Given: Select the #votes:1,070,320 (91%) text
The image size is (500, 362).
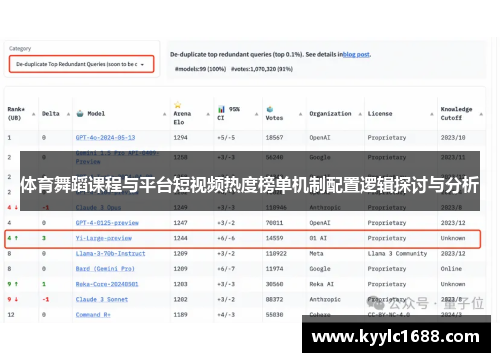Looking at the screenshot, I should [262, 69].
